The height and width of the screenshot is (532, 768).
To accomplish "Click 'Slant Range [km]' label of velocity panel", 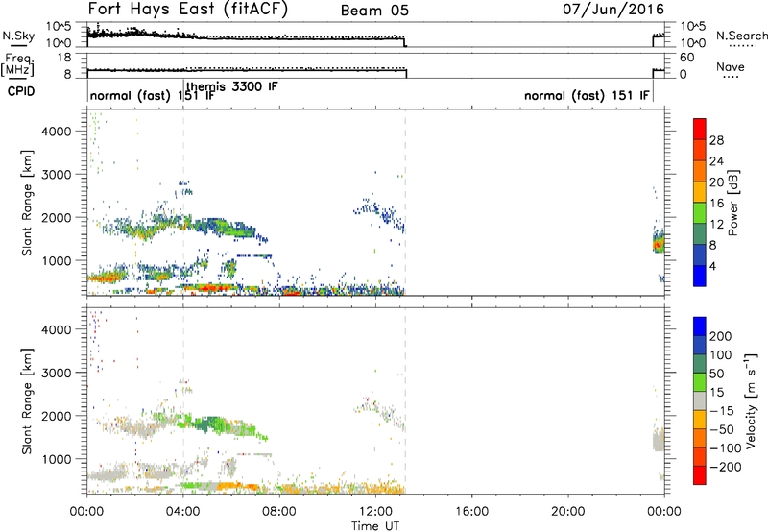I will click(27, 400).
